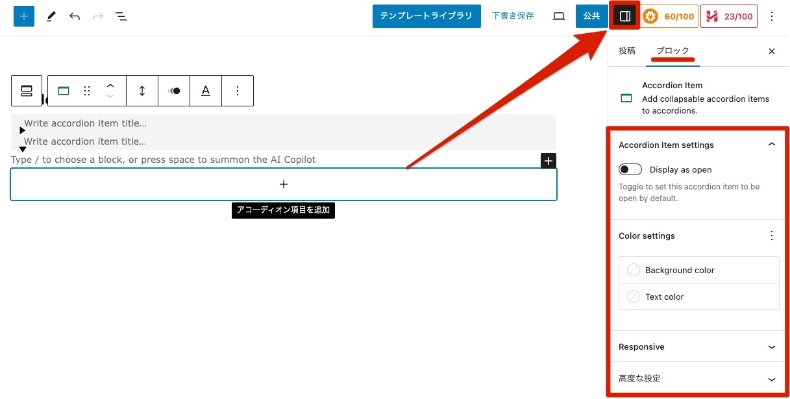The image size is (790, 399).
Task: Click the Accordion Item icon in sidebar
Action: point(626,98)
